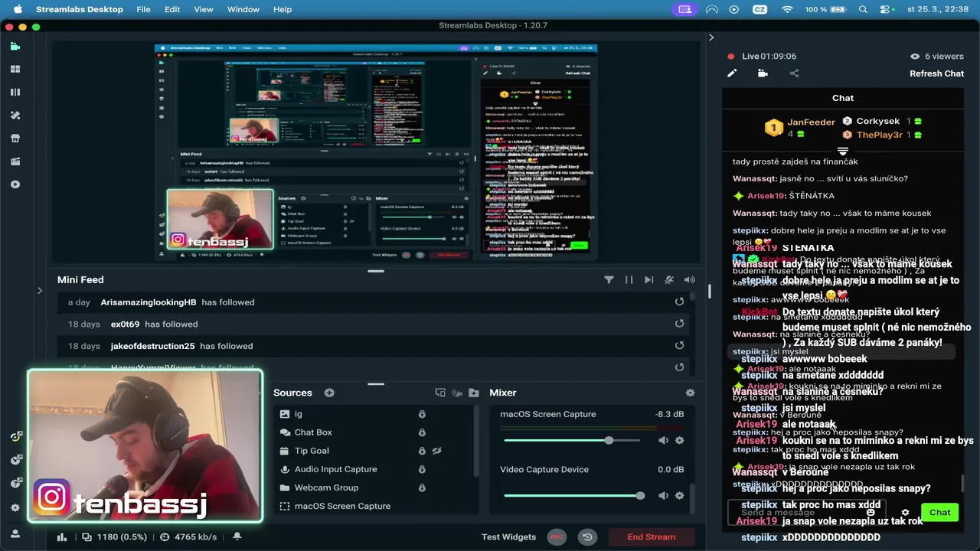Open Wi-Fi status in menu bar

pyautogui.click(x=787, y=9)
